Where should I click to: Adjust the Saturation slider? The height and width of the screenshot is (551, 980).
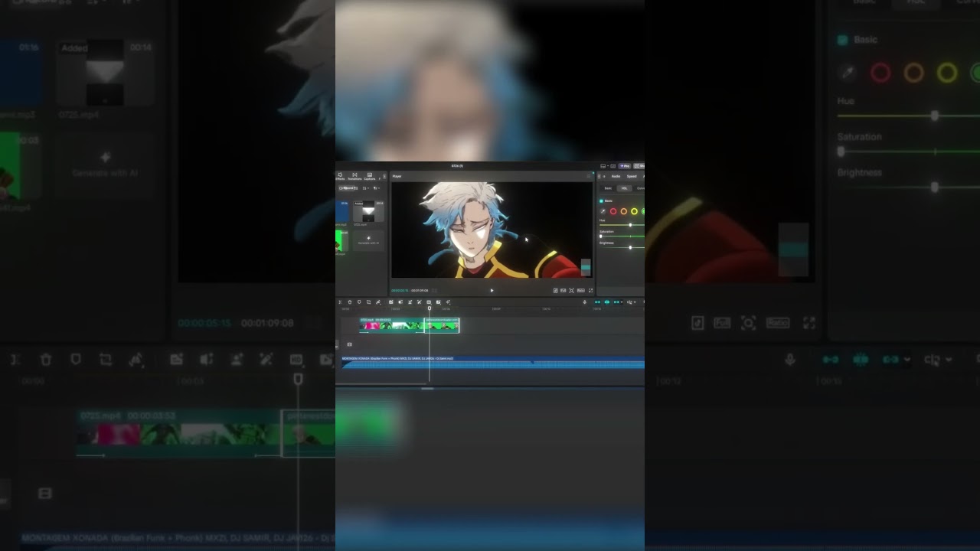pyautogui.click(x=622, y=236)
